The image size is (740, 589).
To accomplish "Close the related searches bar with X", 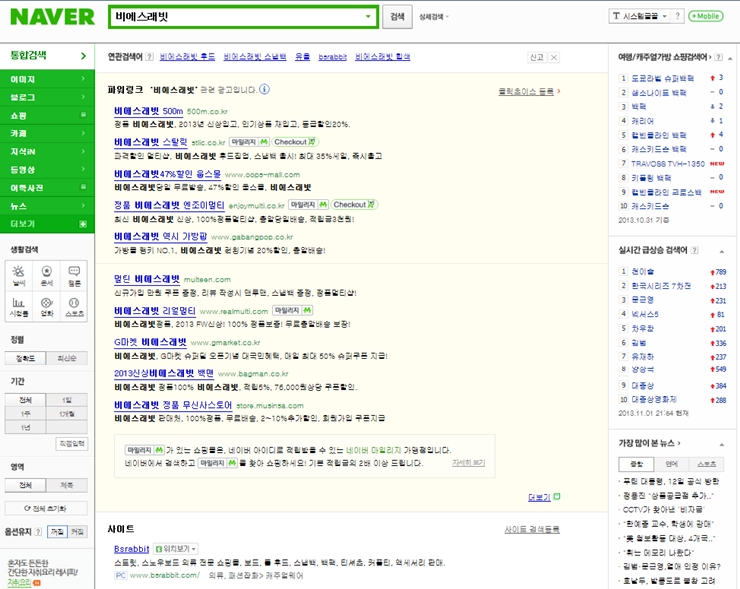I will 554,58.
